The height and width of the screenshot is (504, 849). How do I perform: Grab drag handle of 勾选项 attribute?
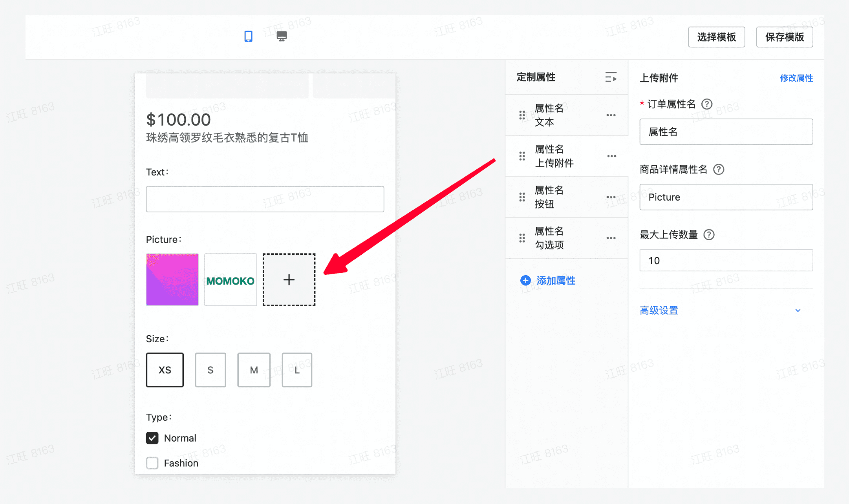[522, 238]
